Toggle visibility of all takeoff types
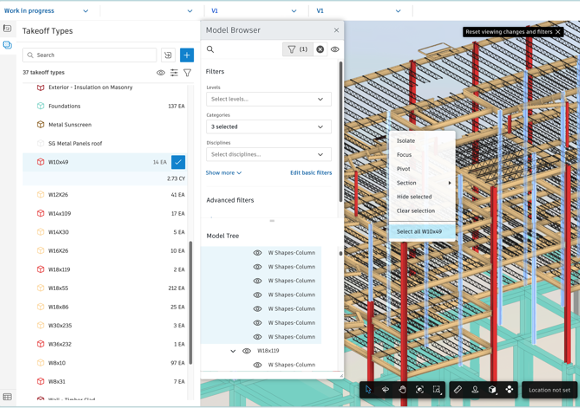Screen dimensions: 580x408 161,73
